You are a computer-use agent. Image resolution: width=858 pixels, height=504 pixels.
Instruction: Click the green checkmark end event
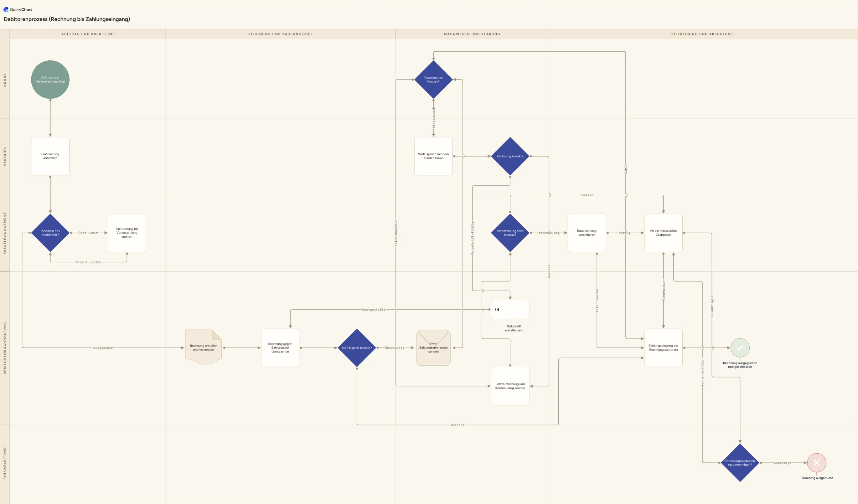point(740,348)
